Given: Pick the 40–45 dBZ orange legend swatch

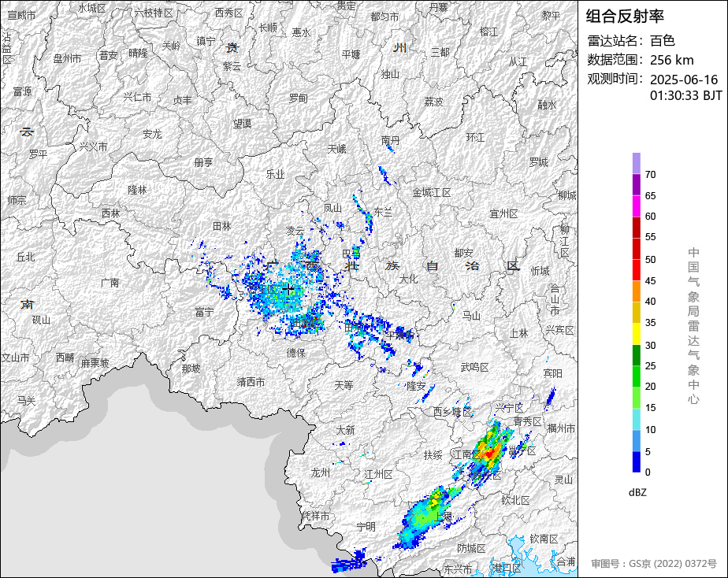Looking at the screenshot, I should point(636,291).
